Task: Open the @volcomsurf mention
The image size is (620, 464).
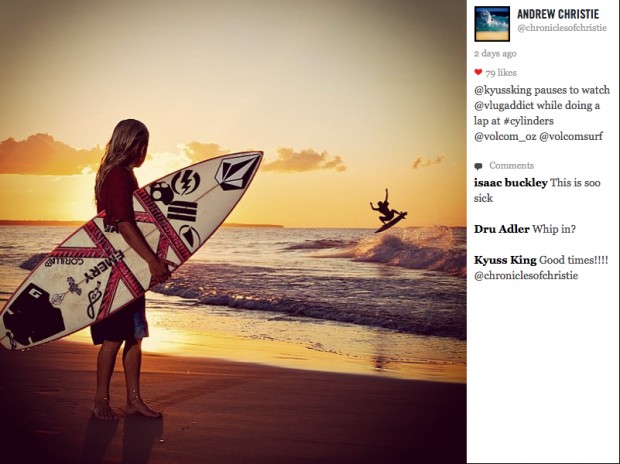Action: [571, 136]
